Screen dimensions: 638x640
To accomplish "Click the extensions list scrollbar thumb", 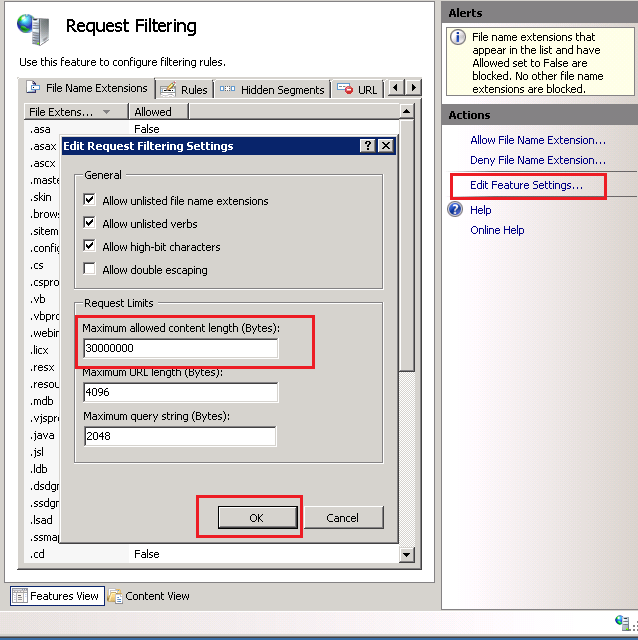I will click(x=407, y=245).
